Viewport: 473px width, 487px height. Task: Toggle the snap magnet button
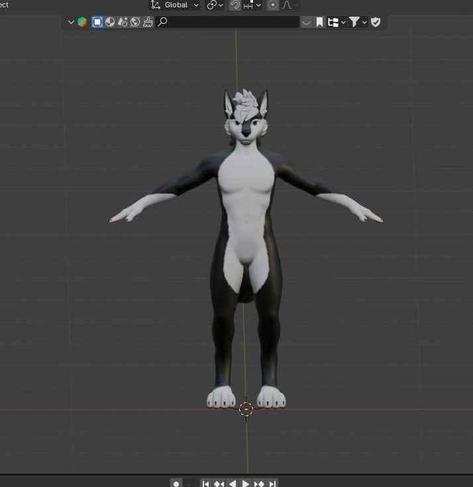235,5
